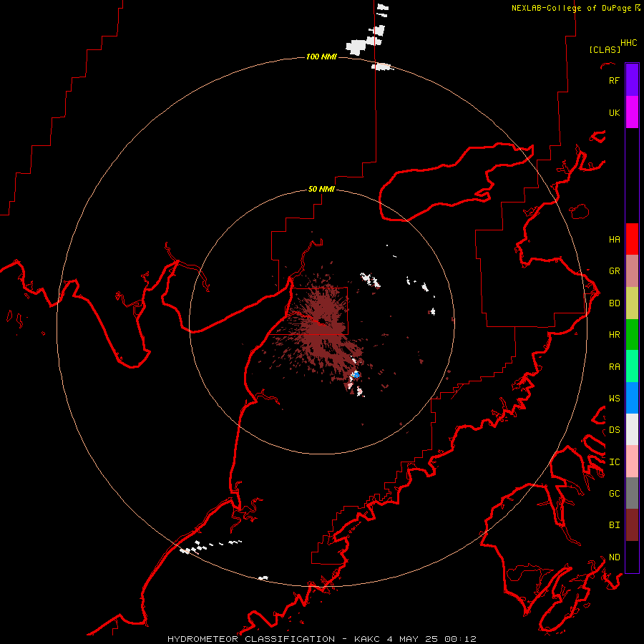Click the UK legend label
The height and width of the screenshot is (644, 644).
[614, 112]
